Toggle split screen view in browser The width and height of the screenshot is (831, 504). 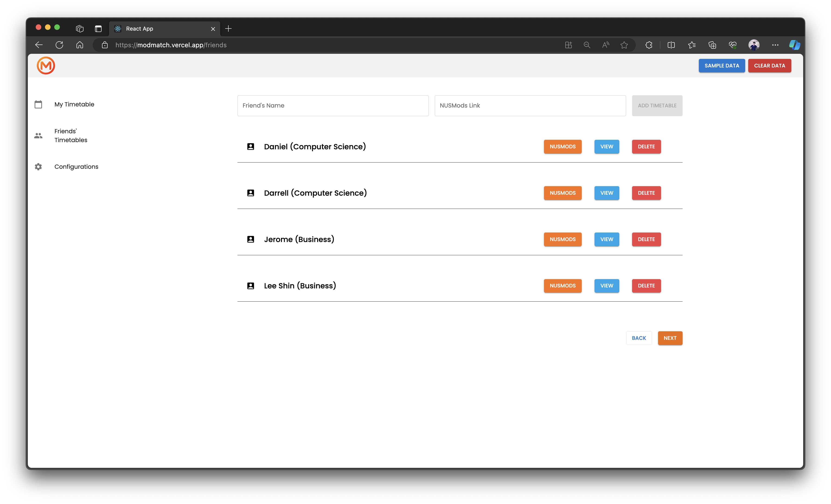[671, 45]
